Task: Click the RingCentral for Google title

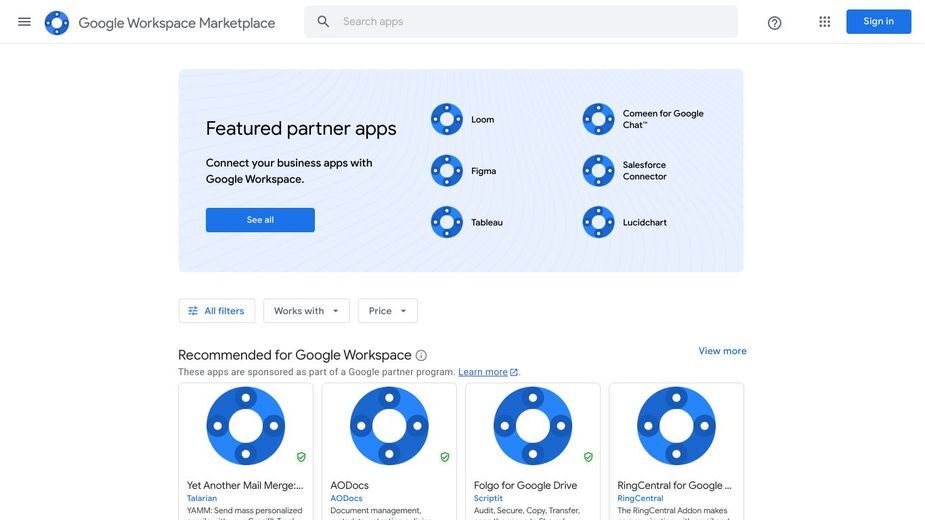Action: click(x=674, y=485)
